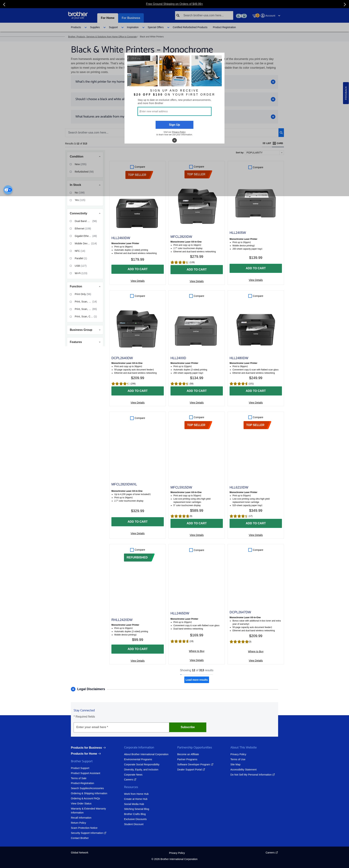The image size is (349, 868).
Task: Collapse the Condition filter section
Action: pyautogui.click(x=99, y=157)
